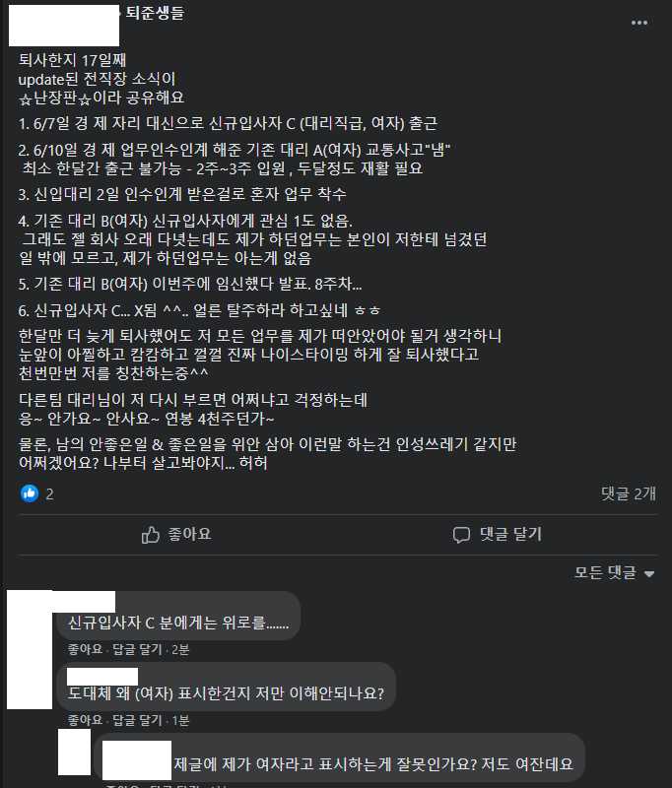Image resolution: width=672 pixels, height=788 pixels.
Task: Click the reply author's avatar thumbnail
Action: click(74, 752)
